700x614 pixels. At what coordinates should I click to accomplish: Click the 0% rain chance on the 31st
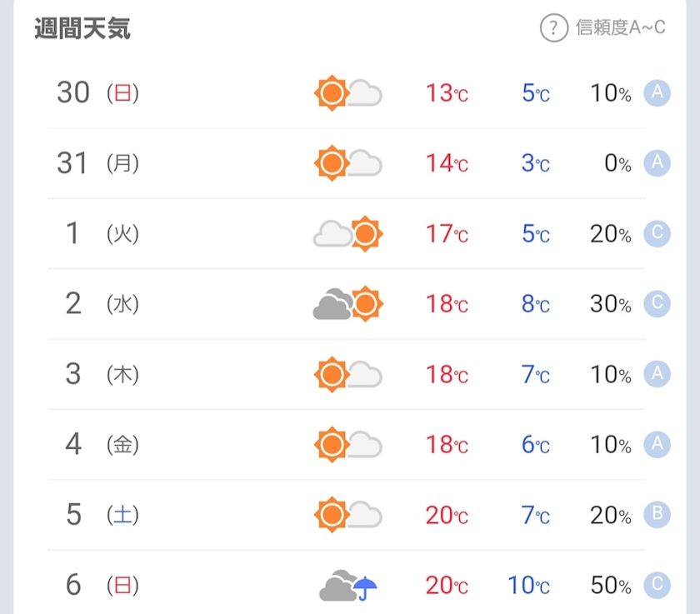coord(617,163)
